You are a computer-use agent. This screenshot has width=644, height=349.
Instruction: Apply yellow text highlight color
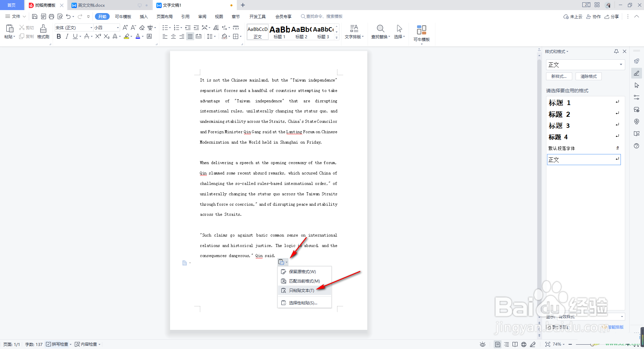[x=126, y=36]
